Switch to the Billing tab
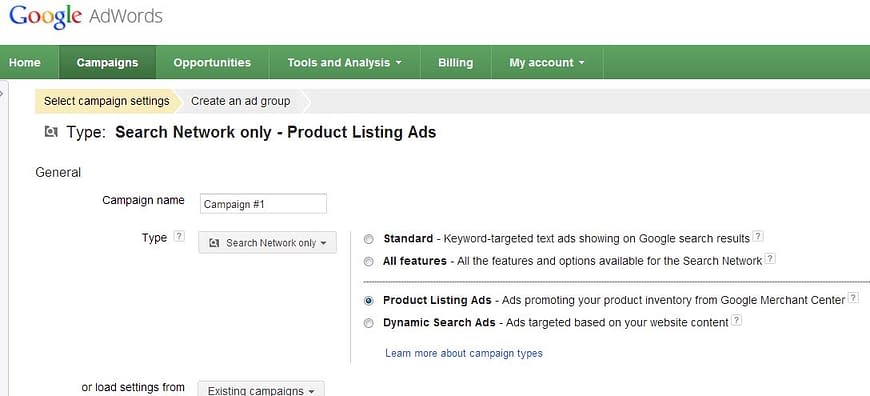 (456, 63)
